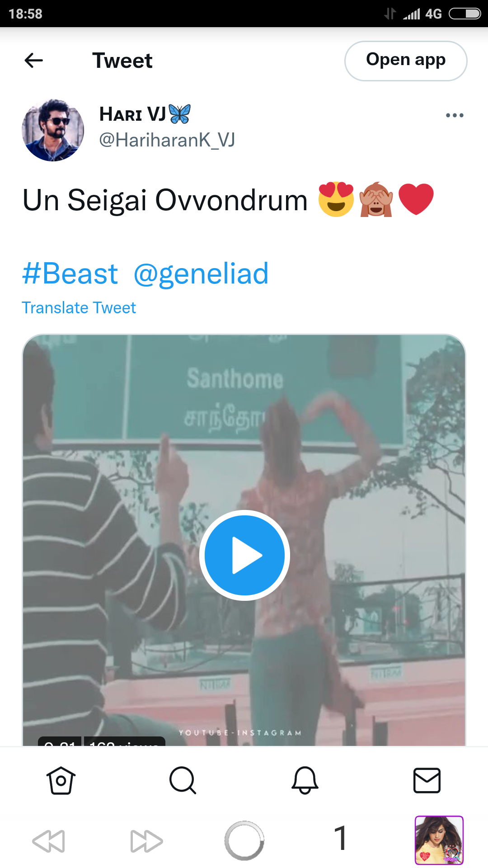The height and width of the screenshot is (868, 488).
Task: Open the @geneliad mention
Action: click(x=201, y=274)
